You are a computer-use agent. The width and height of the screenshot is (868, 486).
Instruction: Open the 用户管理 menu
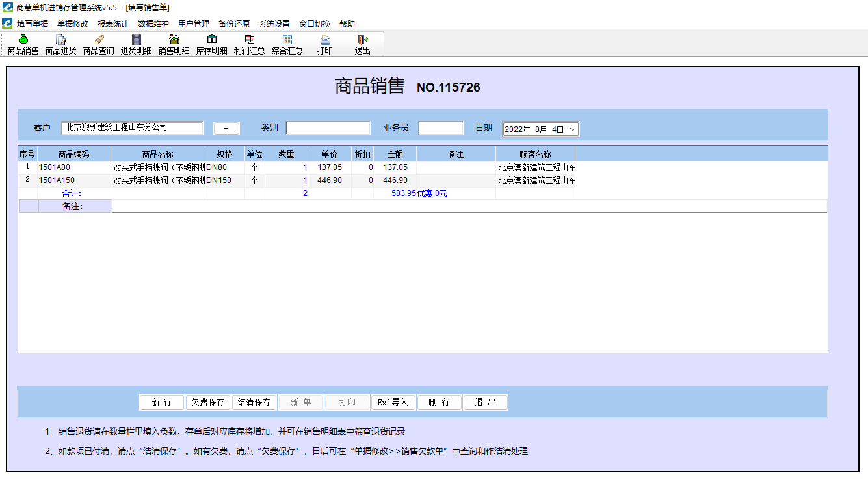coord(194,23)
